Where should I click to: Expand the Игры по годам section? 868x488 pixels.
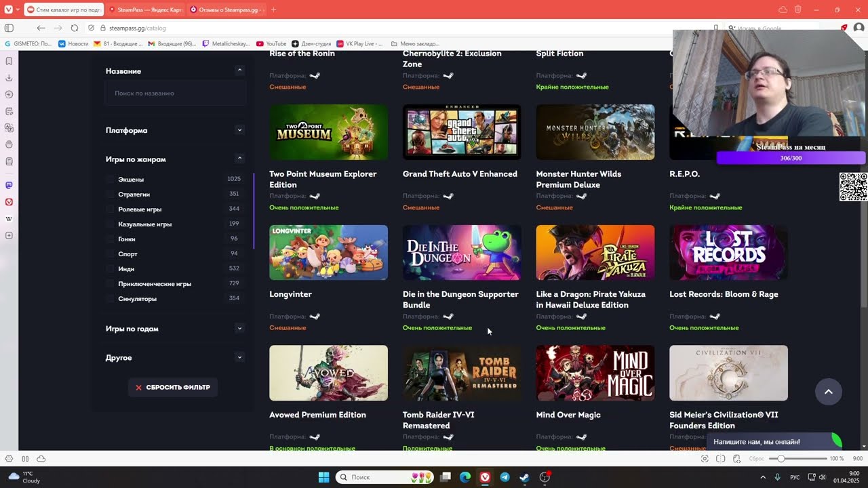pos(239,328)
